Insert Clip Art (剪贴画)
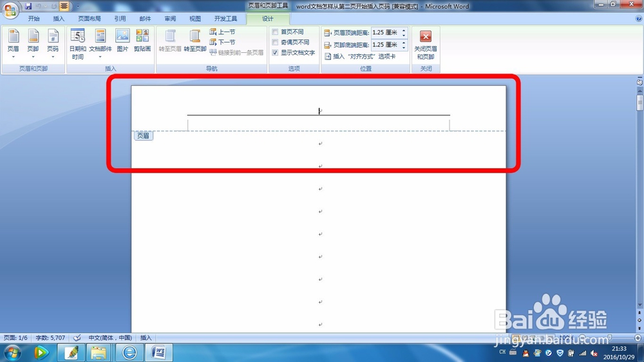The width and height of the screenshot is (644, 362). (x=142, y=41)
